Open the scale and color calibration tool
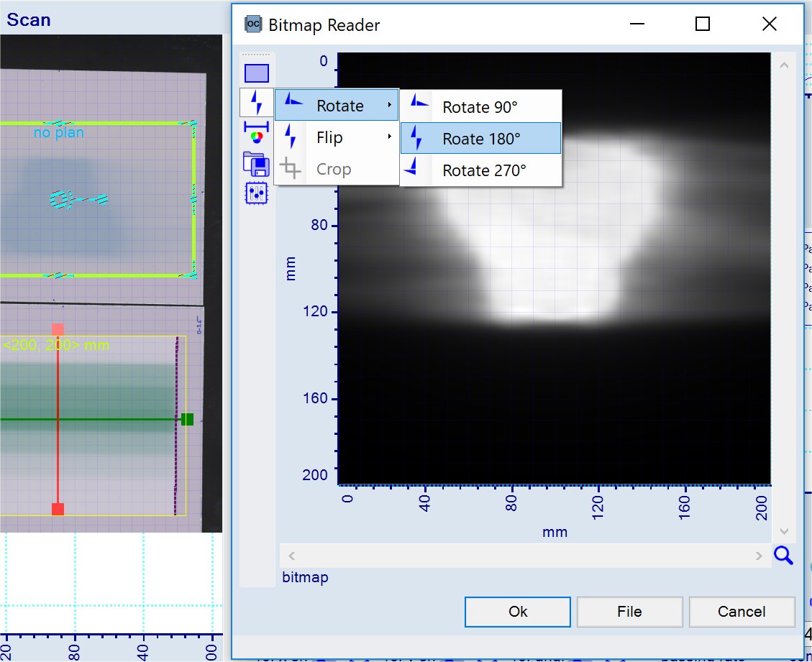 pyautogui.click(x=257, y=133)
